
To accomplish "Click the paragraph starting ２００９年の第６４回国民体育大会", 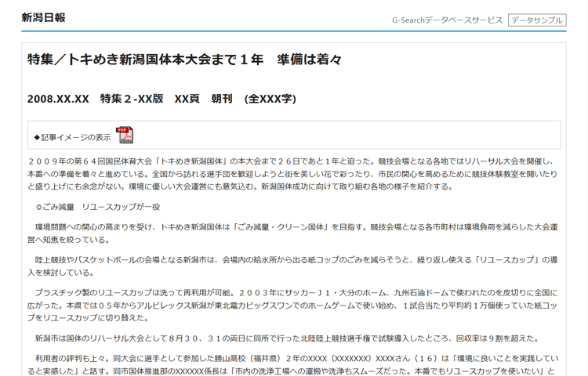I will pyautogui.click(x=292, y=174).
